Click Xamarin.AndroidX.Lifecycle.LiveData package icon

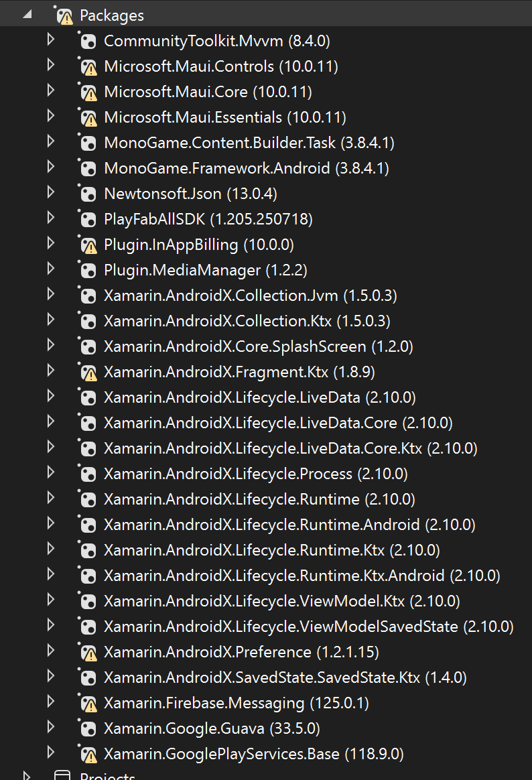[88, 397]
